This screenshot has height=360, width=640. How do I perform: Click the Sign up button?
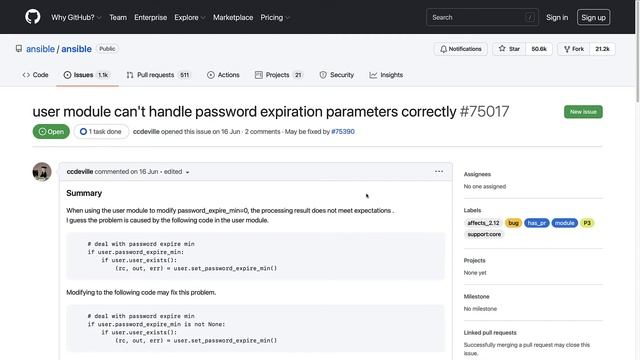click(593, 18)
